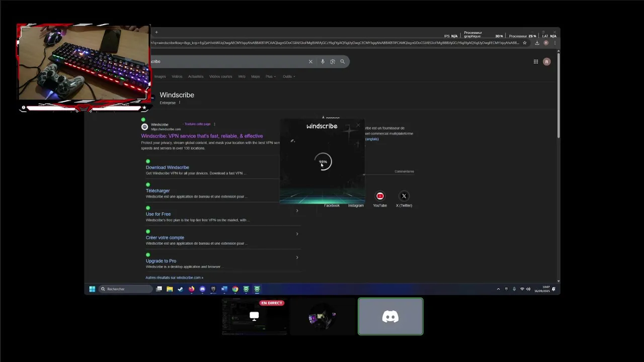Image resolution: width=644 pixels, height=362 pixels.
Task: Open the Use for Free sitelink
Action: [x=158, y=214]
